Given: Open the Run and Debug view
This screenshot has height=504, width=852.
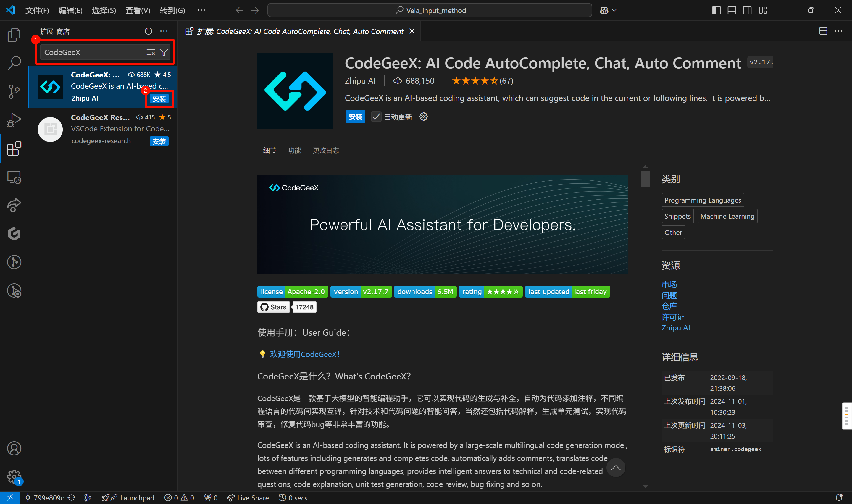Looking at the screenshot, I should (14, 120).
